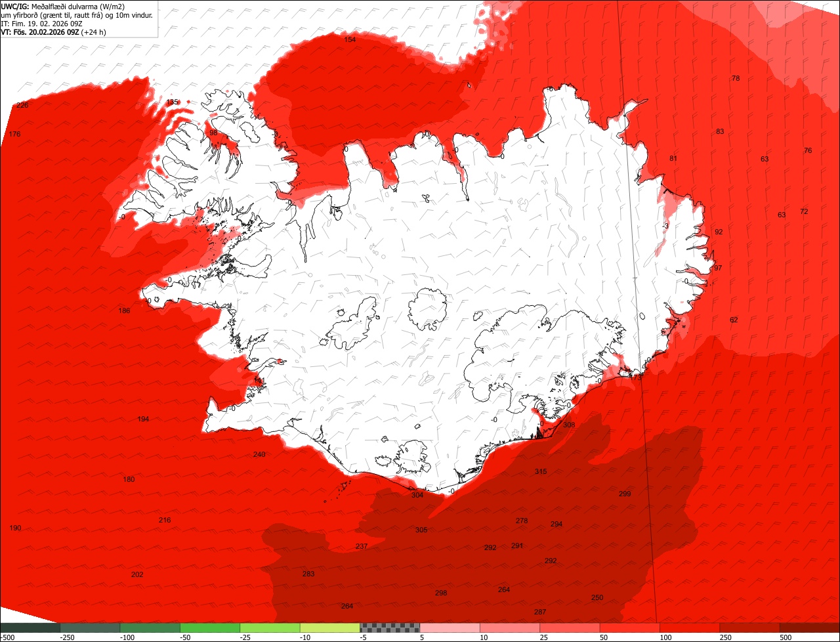Click the flux value 62 on the map
The width and height of the screenshot is (840, 642).
pyautogui.click(x=734, y=320)
